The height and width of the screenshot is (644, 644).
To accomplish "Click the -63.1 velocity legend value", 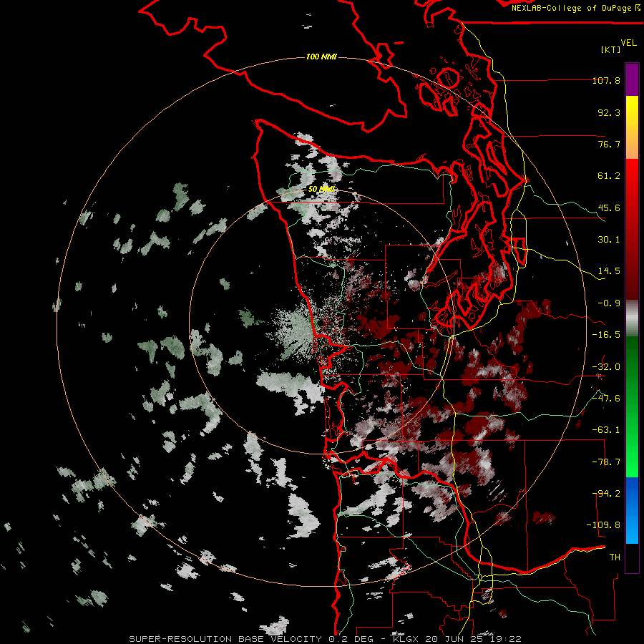I will tap(606, 430).
